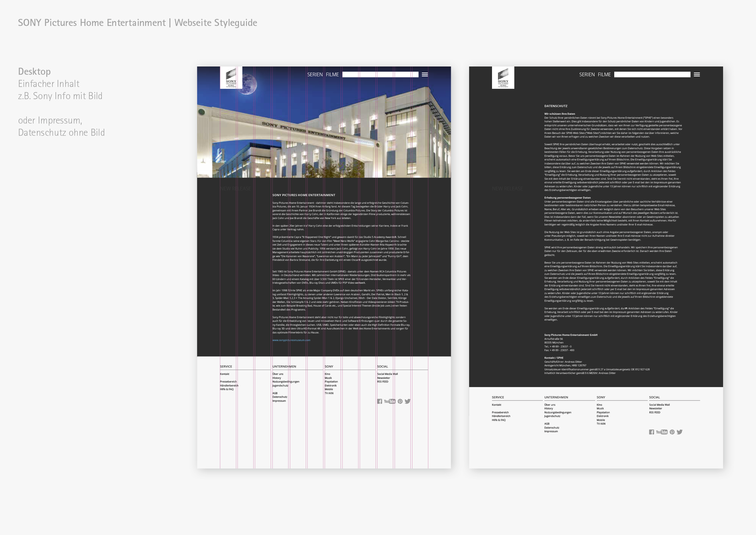Select FILME in the left mockup navigation
Viewport: 756px width, 535px height.
pyautogui.click(x=332, y=74)
